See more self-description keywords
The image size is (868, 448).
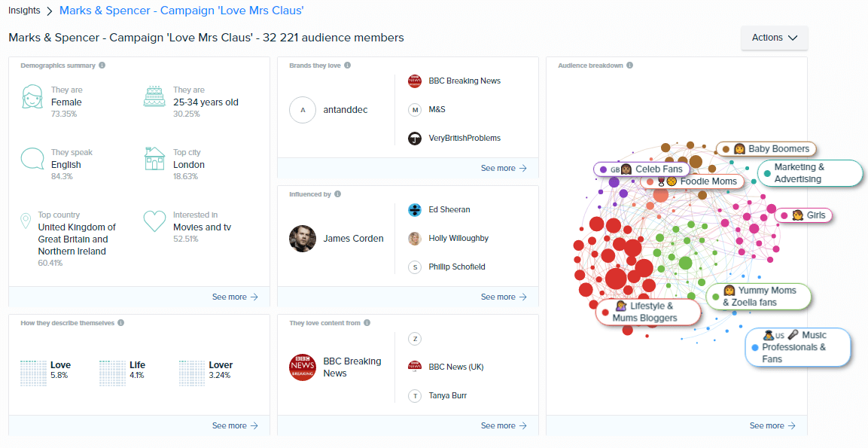[236, 426]
